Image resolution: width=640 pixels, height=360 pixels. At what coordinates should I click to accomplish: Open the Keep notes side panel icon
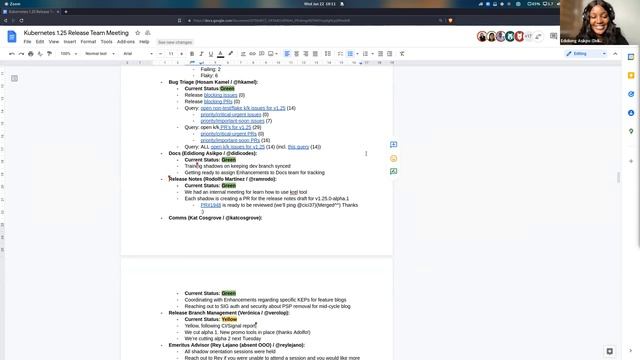(x=631, y=76)
